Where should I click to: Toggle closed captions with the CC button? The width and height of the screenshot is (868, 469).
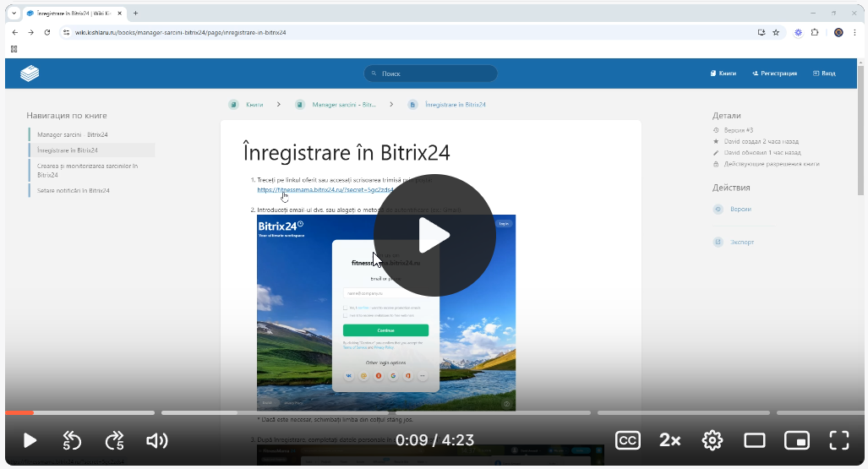(x=628, y=440)
